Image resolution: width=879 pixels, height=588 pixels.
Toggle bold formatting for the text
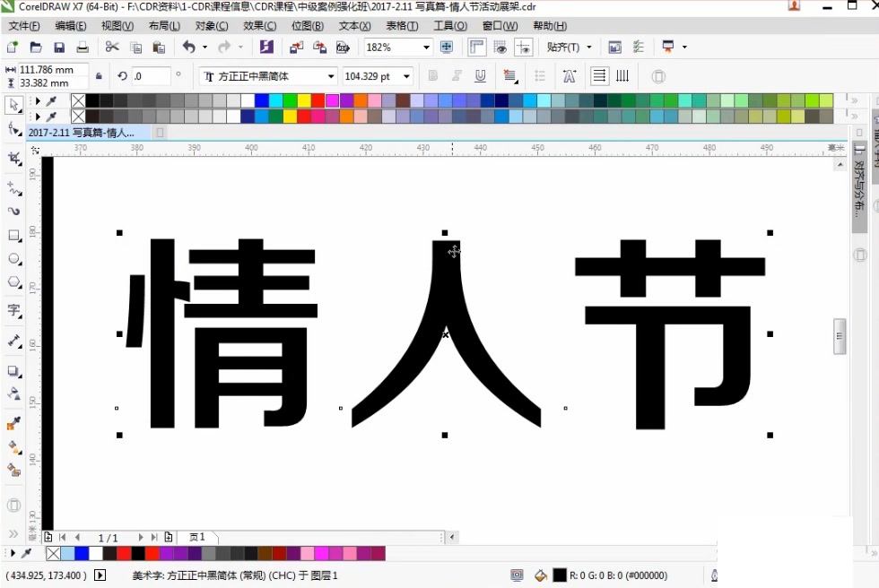[433, 76]
